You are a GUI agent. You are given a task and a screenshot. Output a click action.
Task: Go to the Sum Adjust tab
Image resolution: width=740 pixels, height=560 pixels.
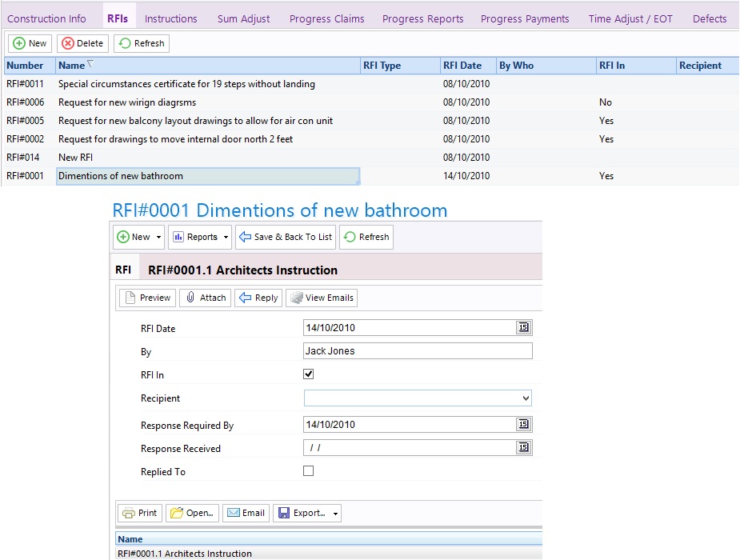(243, 19)
